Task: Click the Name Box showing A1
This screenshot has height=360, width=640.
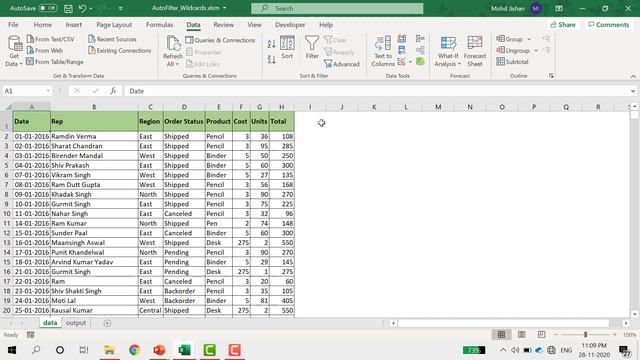Action: pos(27,91)
